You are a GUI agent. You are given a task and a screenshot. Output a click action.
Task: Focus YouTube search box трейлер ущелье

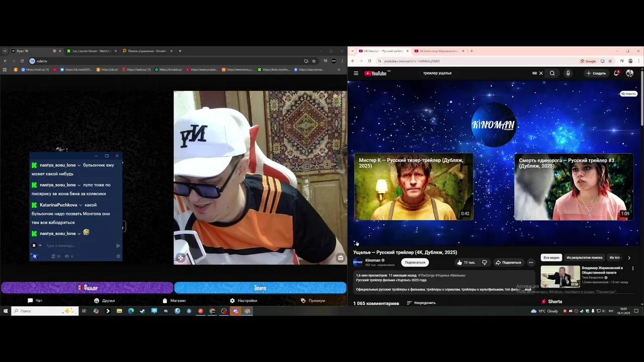[x=475, y=73]
